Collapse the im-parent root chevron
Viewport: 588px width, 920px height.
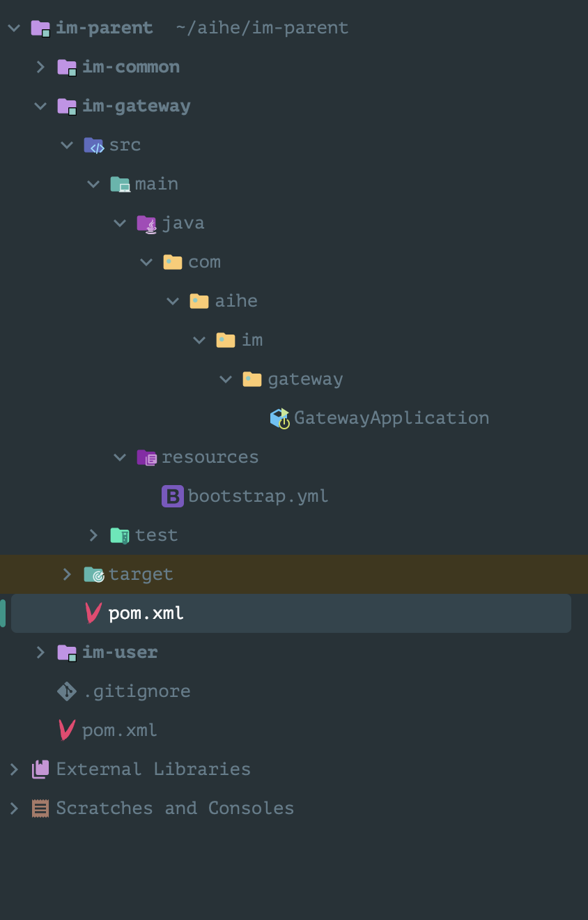point(14,28)
